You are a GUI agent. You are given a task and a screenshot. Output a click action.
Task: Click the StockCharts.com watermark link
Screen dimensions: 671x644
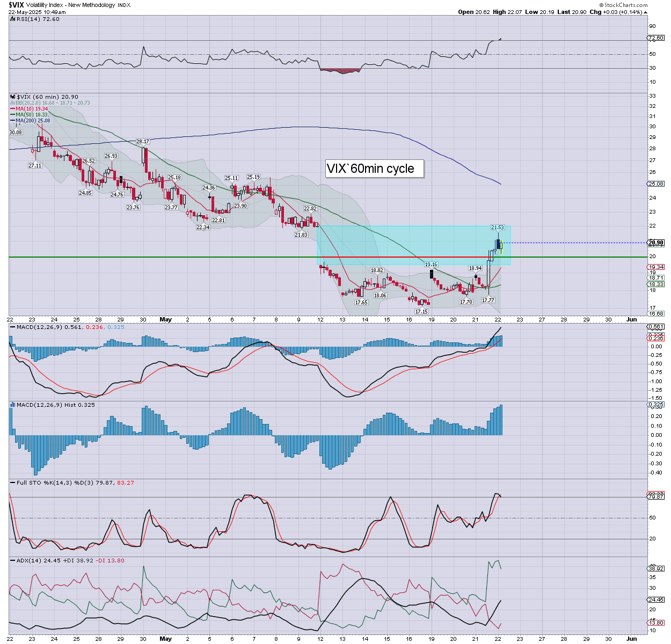point(626,5)
